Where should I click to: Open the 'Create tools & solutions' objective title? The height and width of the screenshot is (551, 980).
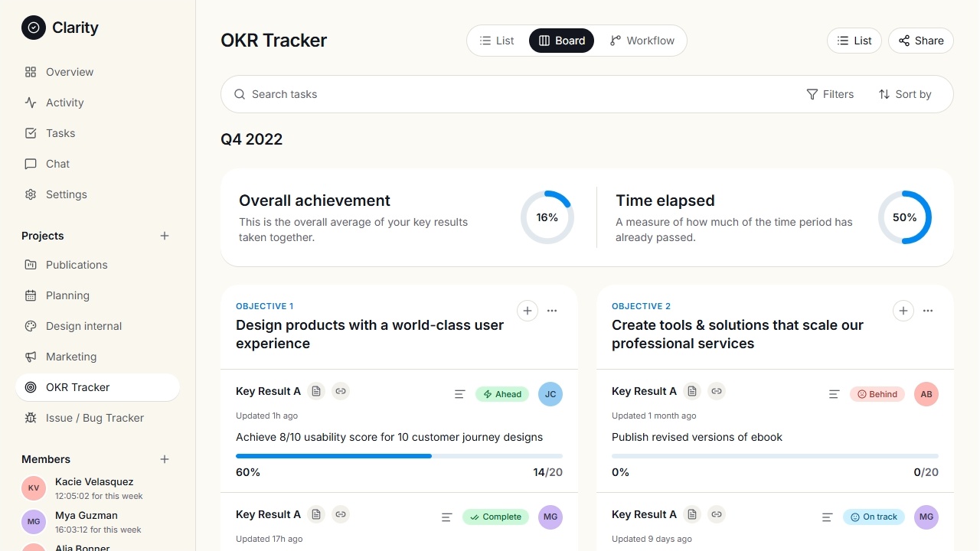tap(737, 334)
